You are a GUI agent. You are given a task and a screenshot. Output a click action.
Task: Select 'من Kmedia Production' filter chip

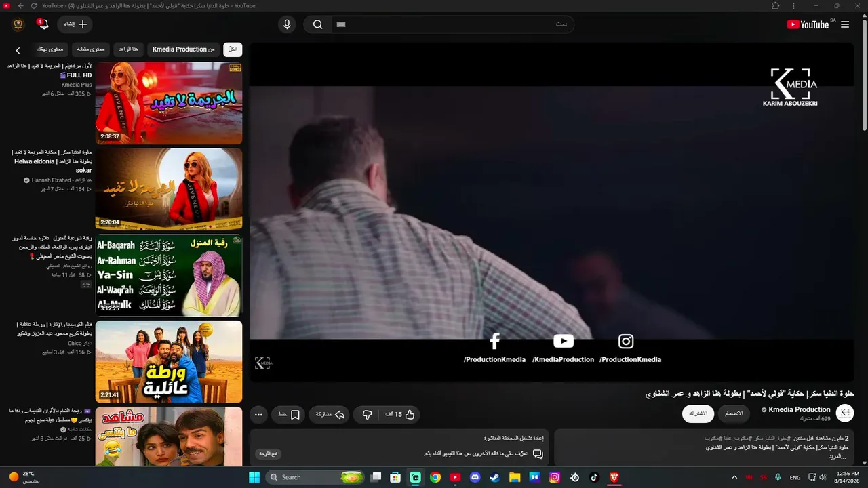[x=183, y=49]
